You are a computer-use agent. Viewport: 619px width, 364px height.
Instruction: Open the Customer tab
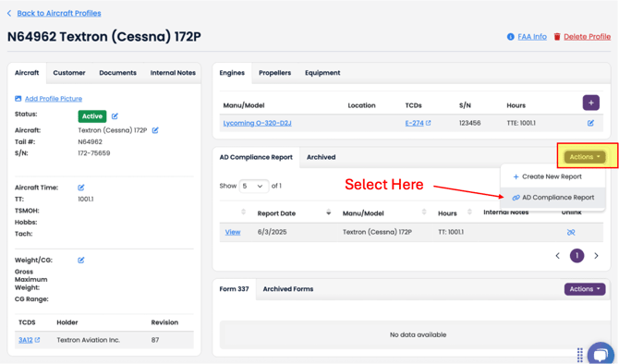pyautogui.click(x=69, y=73)
